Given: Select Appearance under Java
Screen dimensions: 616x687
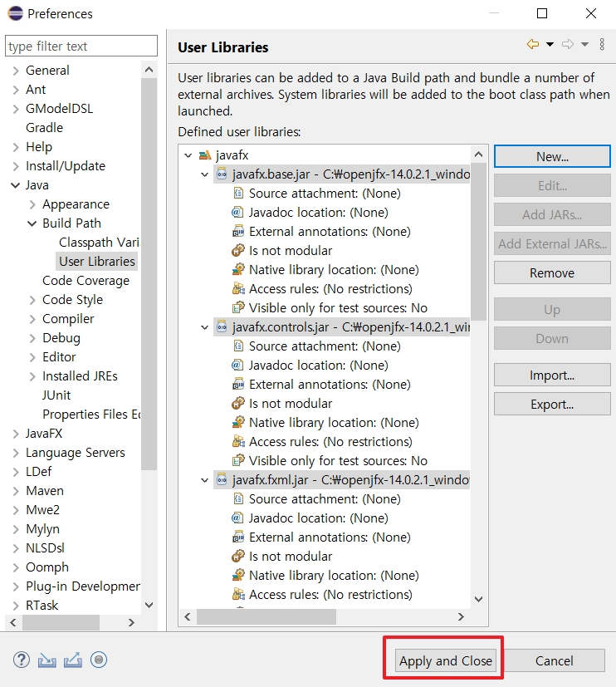Looking at the screenshot, I should (x=76, y=204).
